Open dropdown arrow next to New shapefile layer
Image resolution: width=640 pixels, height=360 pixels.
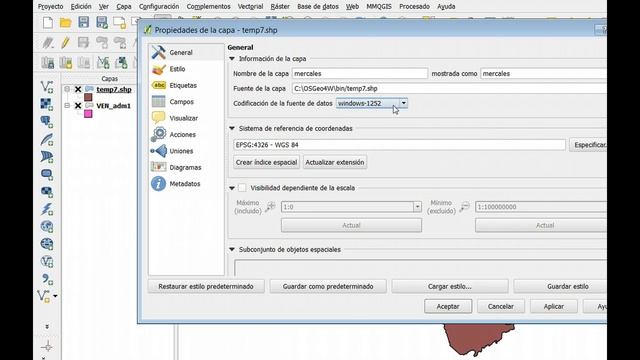(x=55, y=296)
